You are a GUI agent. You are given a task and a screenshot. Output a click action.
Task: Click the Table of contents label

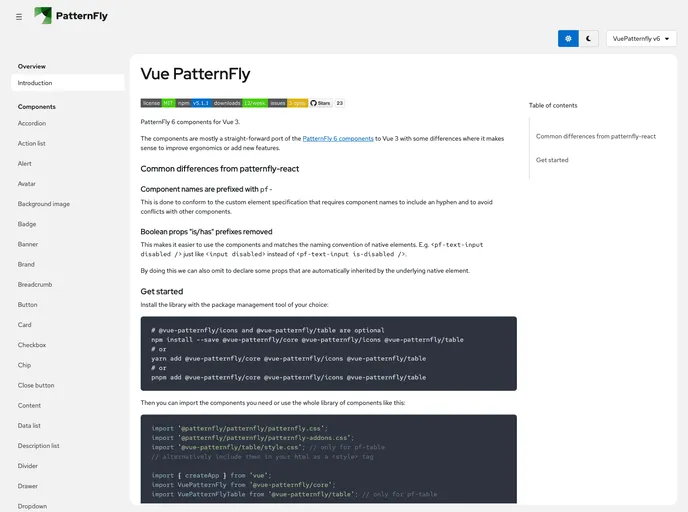[553, 105]
